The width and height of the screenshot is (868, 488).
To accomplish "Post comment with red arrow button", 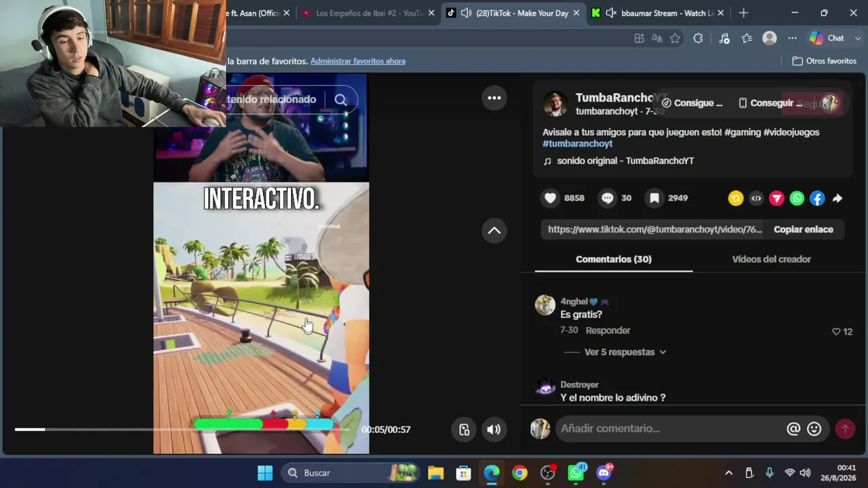I will pyautogui.click(x=845, y=428).
